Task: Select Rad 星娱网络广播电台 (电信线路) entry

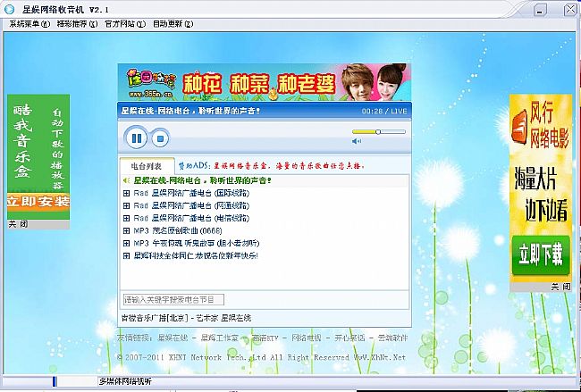Action: [191, 218]
